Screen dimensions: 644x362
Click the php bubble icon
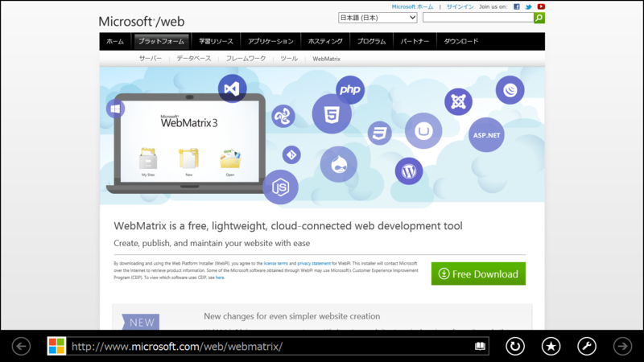(350, 89)
